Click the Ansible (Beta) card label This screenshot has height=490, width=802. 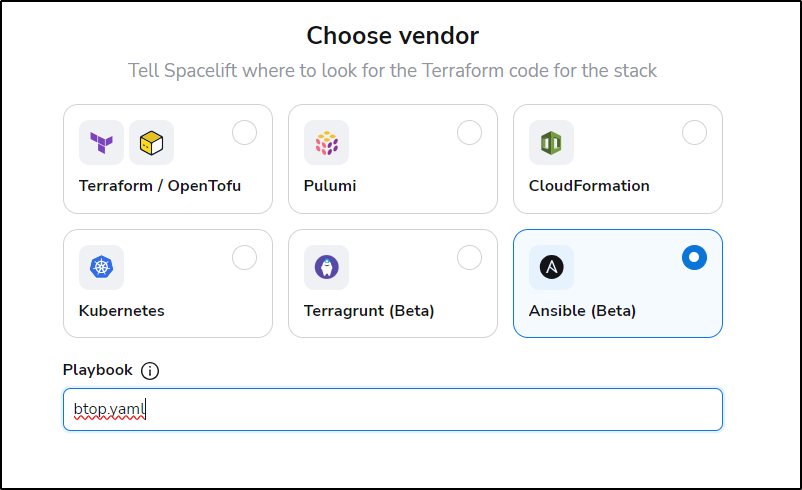pyautogui.click(x=582, y=310)
